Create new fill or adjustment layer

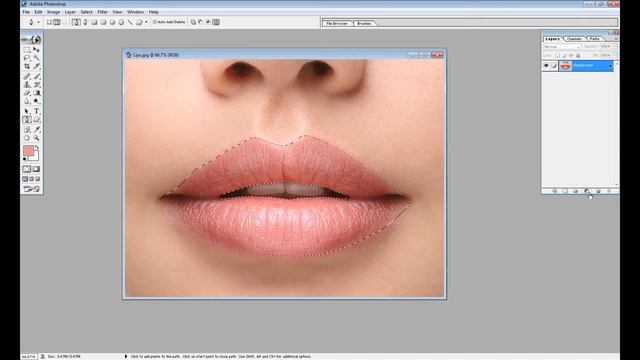pyautogui.click(x=587, y=191)
